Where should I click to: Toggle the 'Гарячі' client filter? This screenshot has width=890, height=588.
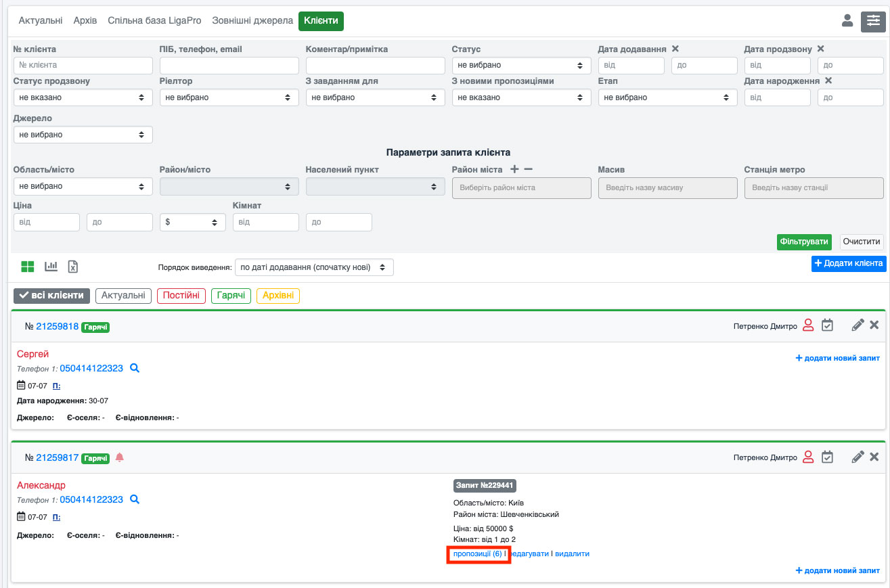pyautogui.click(x=231, y=296)
